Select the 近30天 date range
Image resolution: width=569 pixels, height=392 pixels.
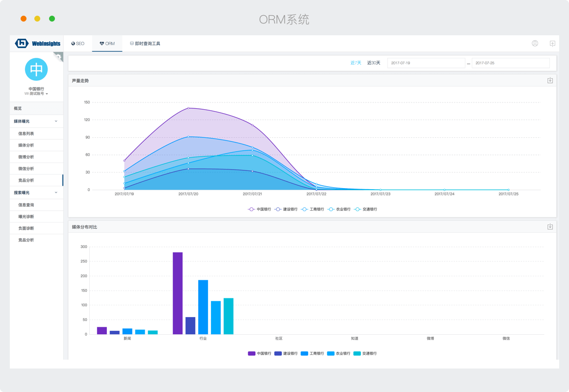click(374, 63)
